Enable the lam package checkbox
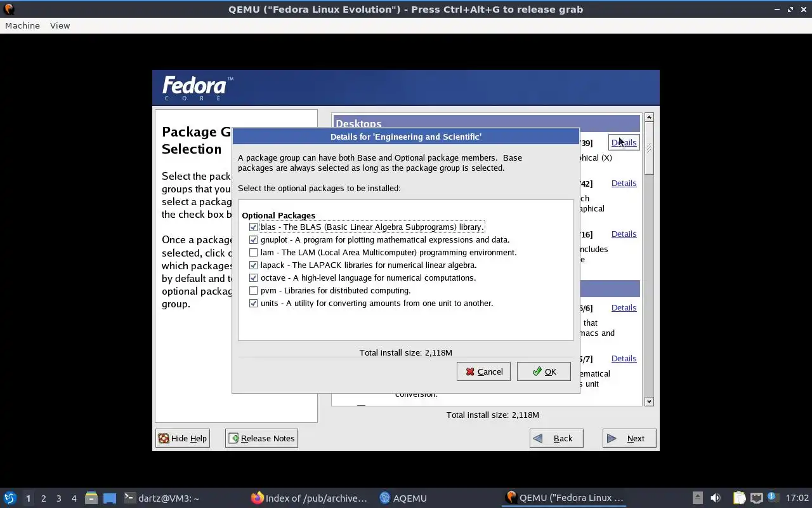Screen dimensions: 812x508 pyautogui.click(x=254, y=252)
